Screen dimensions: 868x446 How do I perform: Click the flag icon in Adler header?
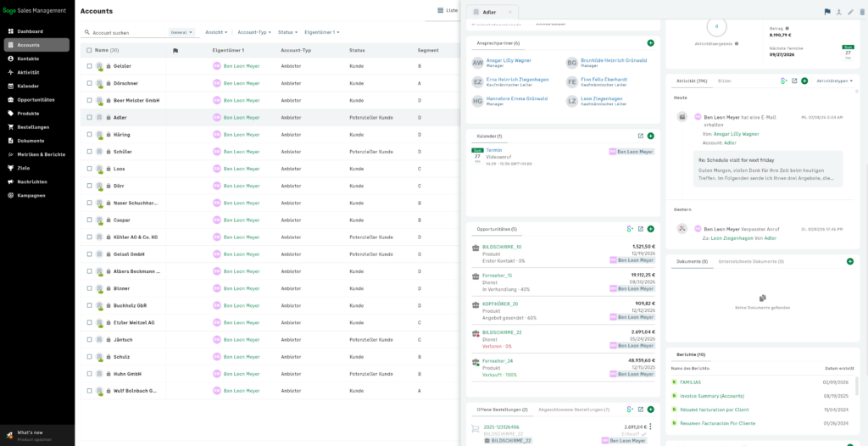pos(827,12)
